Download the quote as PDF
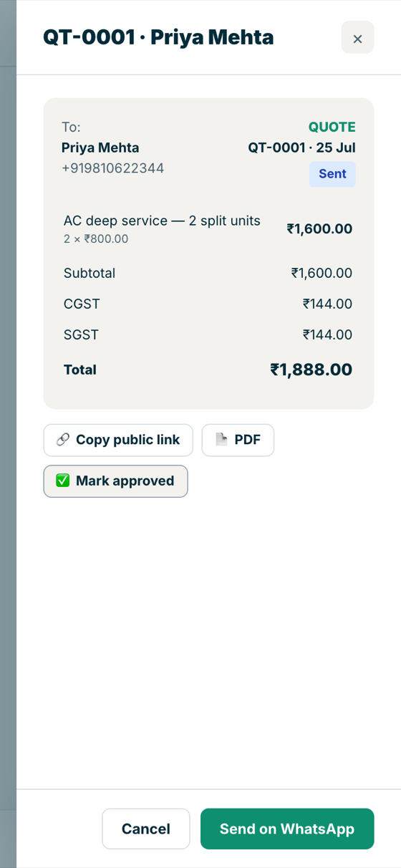Viewport: 401px width, 868px height. pyautogui.click(x=238, y=440)
